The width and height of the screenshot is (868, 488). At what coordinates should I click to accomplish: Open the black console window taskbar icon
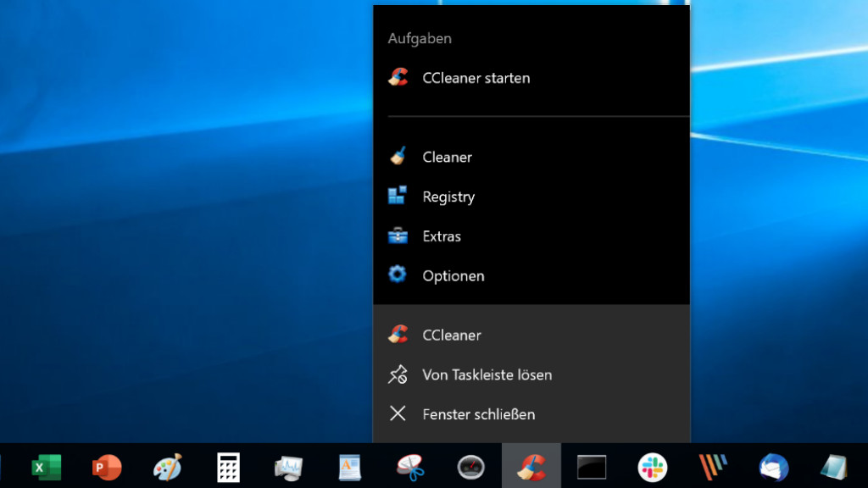592,467
